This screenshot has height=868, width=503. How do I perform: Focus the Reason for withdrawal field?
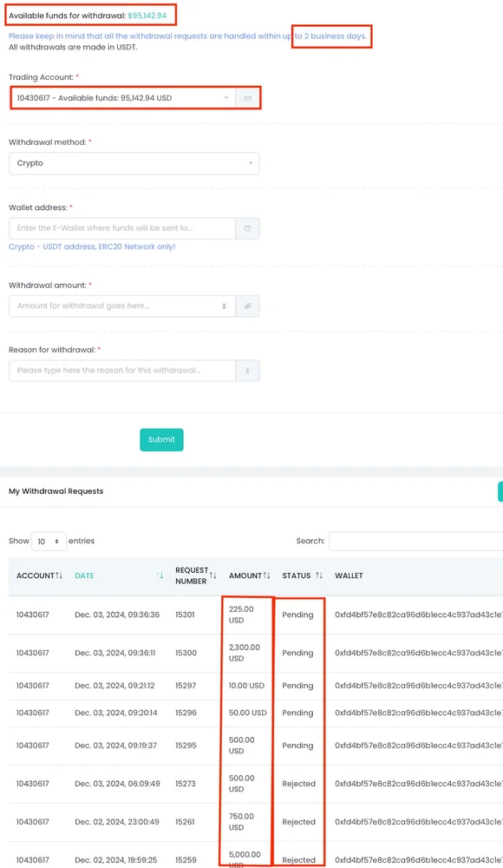[x=122, y=371]
